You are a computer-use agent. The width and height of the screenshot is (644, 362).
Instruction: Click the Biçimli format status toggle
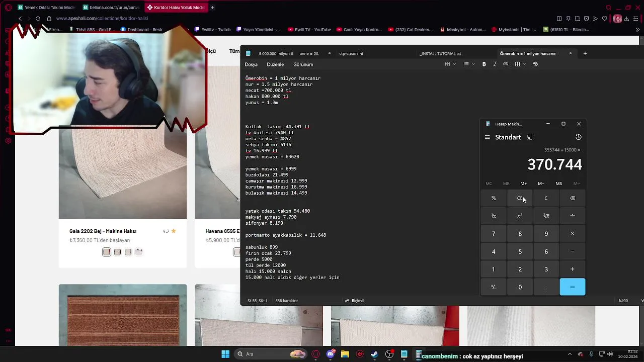[x=354, y=301]
